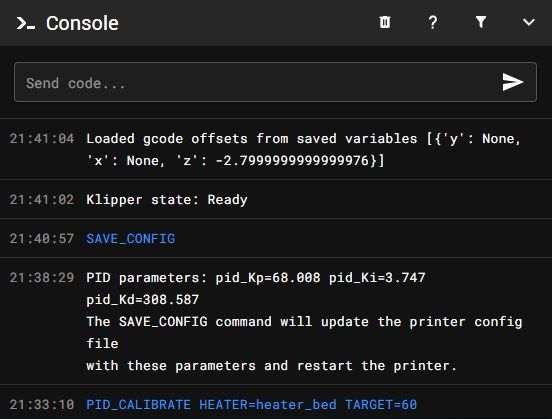Open console filter funnel icon
The height and width of the screenshot is (419, 552).
coord(481,22)
